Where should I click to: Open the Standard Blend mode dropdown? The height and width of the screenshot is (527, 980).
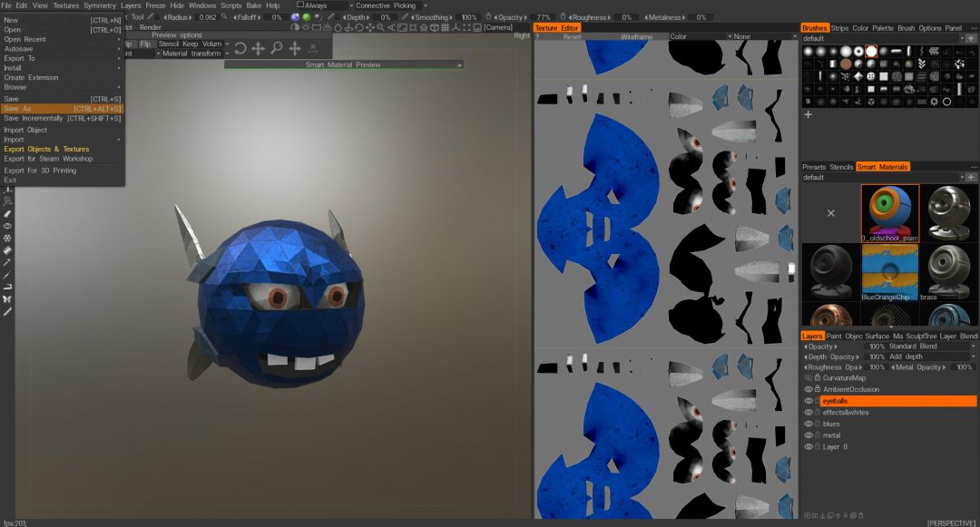coord(931,346)
